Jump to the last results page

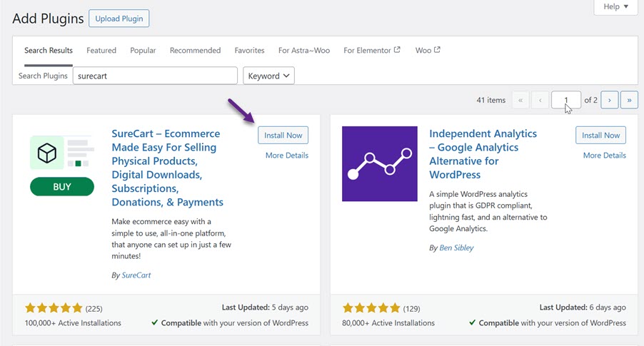[x=629, y=100]
